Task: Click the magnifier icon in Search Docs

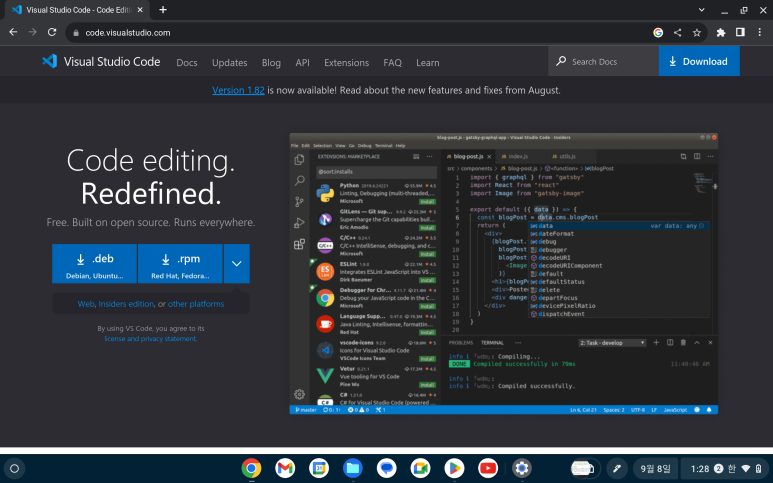Action: click(561, 61)
